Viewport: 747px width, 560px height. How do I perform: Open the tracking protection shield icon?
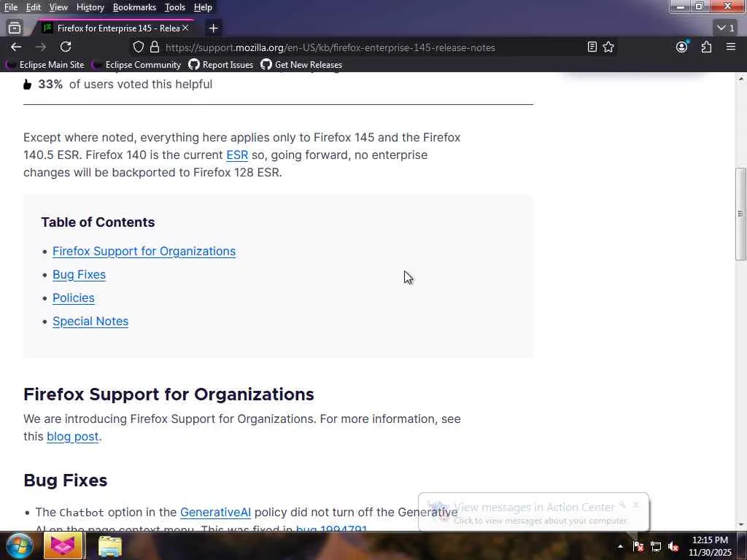(x=138, y=47)
